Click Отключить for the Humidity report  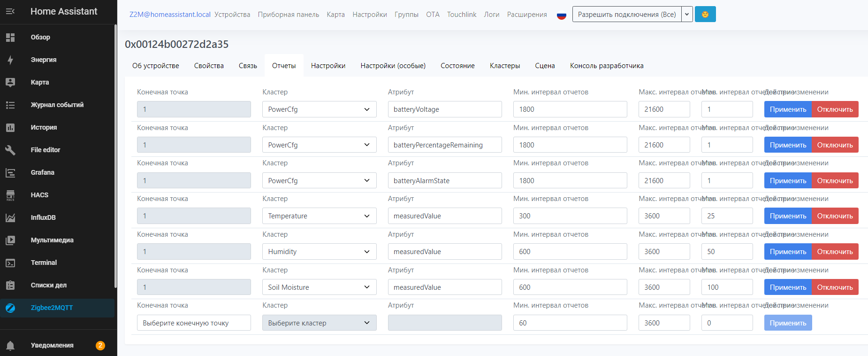pyautogui.click(x=835, y=252)
